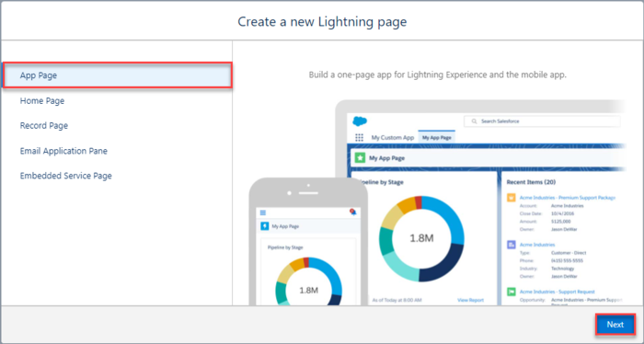Switch to My App Page tab in preview

point(437,138)
